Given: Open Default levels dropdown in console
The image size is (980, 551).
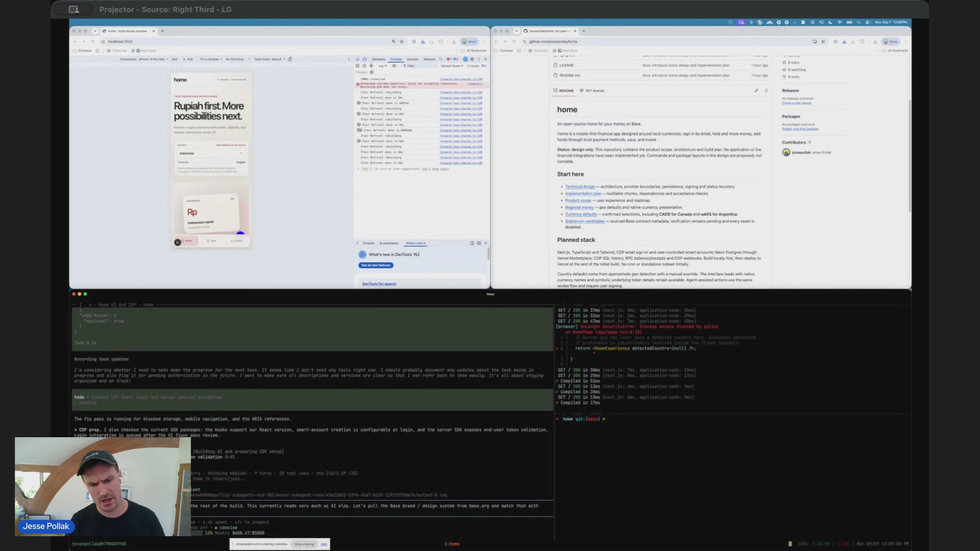Looking at the screenshot, I should 452,66.
